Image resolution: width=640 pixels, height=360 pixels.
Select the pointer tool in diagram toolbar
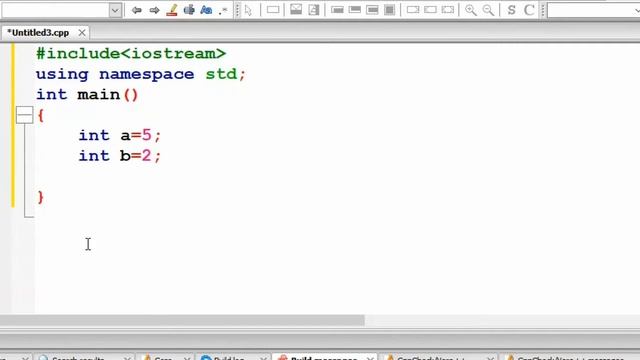tap(248, 11)
